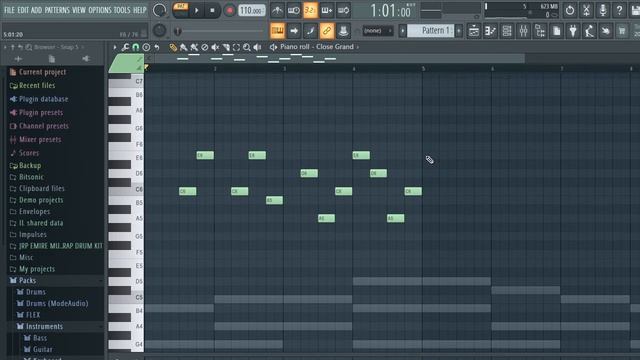Open the PATTERNS menu
This screenshot has height=360, width=640.
point(57,10)
